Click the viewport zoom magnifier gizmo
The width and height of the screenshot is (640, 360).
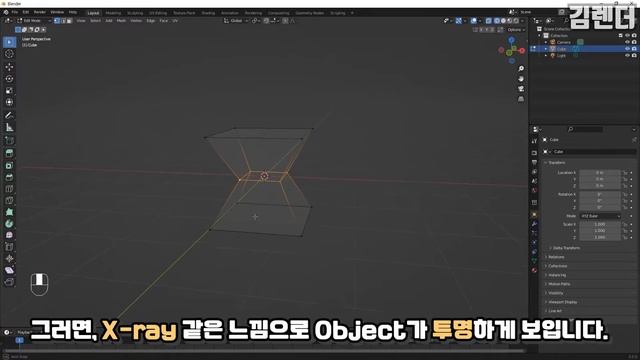click(521, 69)
